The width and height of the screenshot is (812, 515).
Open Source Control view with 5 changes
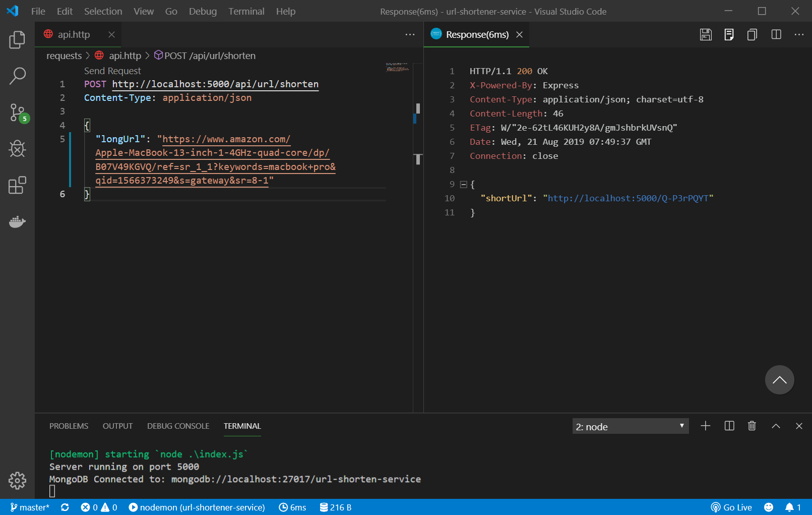coord(18,113)
